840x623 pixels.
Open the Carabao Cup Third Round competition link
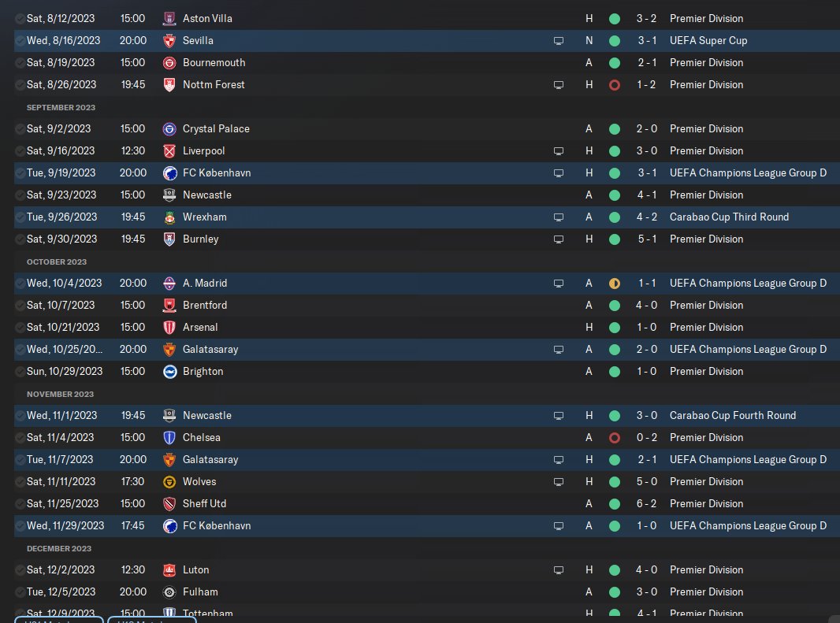729,217
